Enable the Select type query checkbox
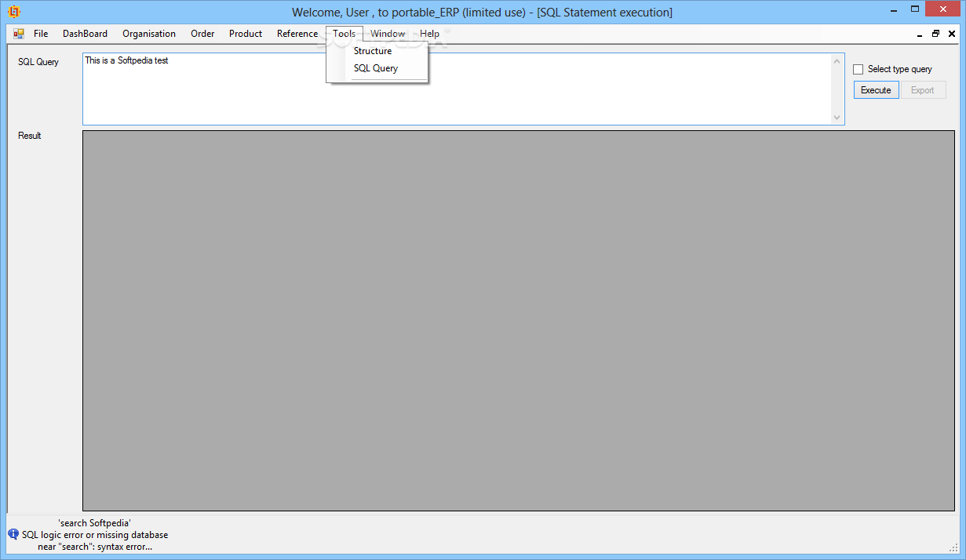Viewport: 966px width, 560px height. (x=858, y=69)
